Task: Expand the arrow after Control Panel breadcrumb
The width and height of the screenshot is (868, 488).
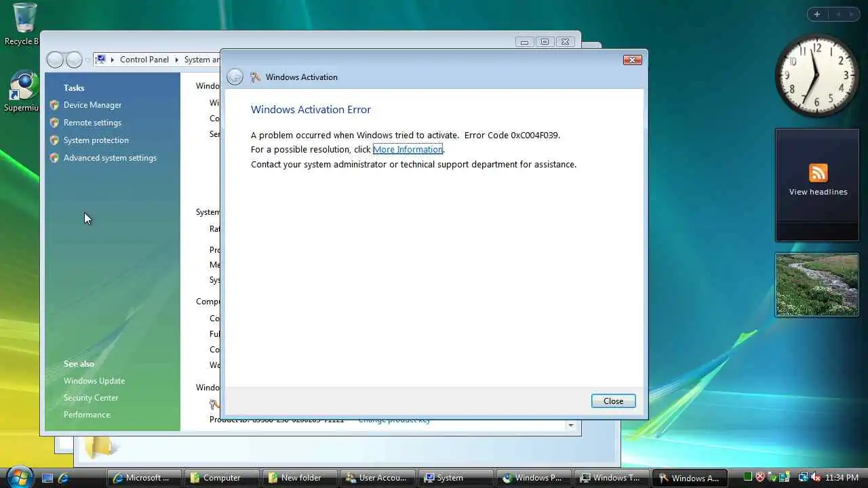Action: pos(177,60)
